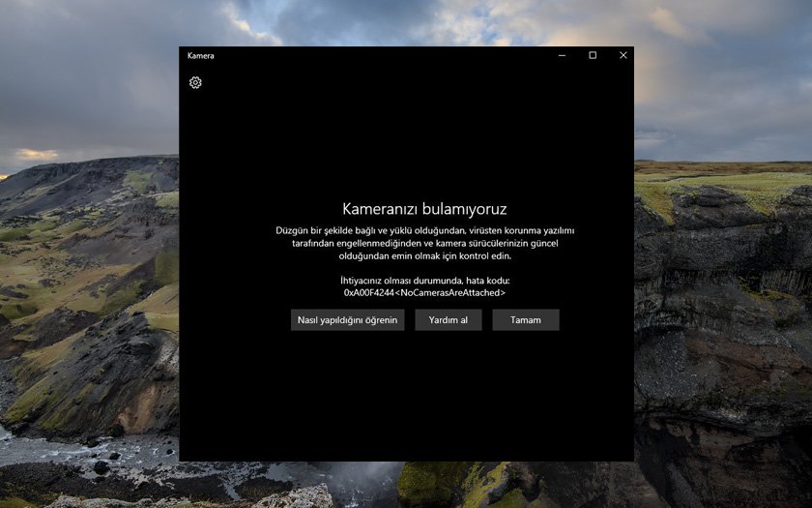Minimize the Kamera window
This screenshot has width=812, height=508.
562,56
